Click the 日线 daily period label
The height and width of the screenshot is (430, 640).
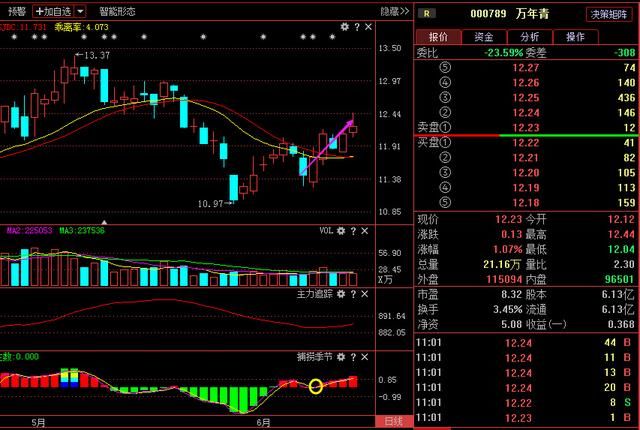pyautogui.click(x=395, y=421)
